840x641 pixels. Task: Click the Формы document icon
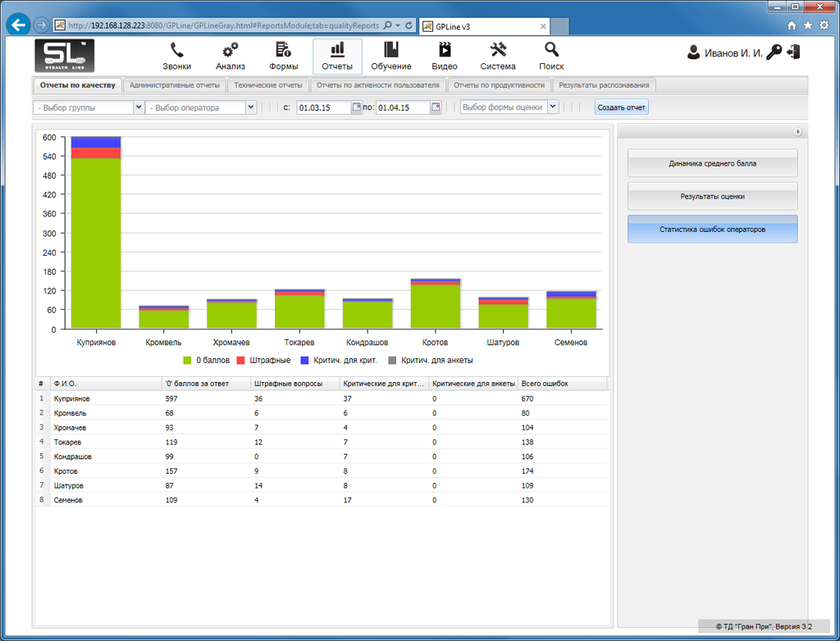pyautogui.click(x=283, y=51)
